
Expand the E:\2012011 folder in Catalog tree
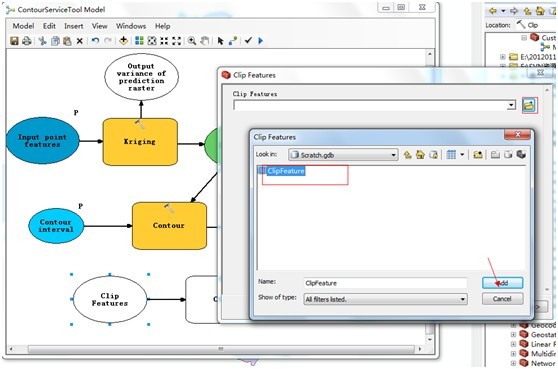[502, 57]
